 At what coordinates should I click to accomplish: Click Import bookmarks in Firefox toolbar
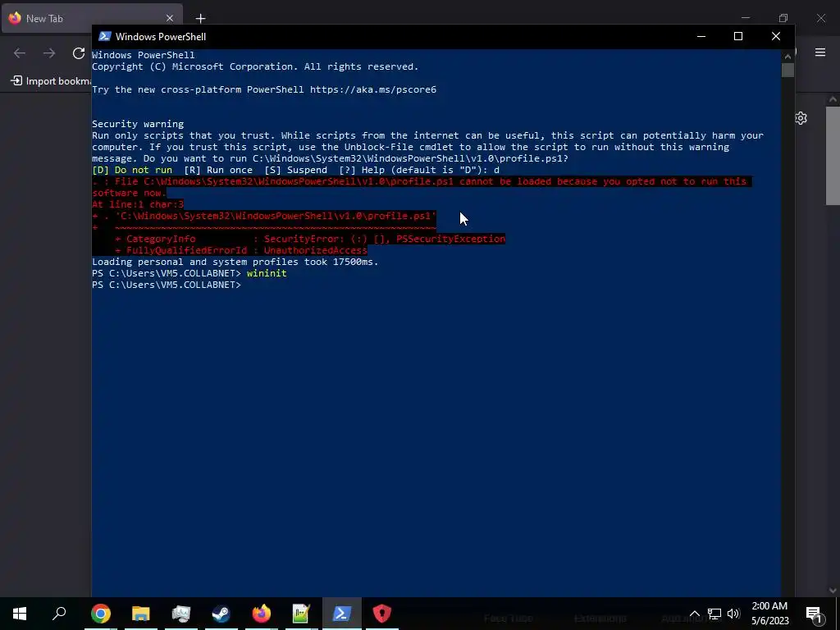pyautogui.click(x=52, y=81)
